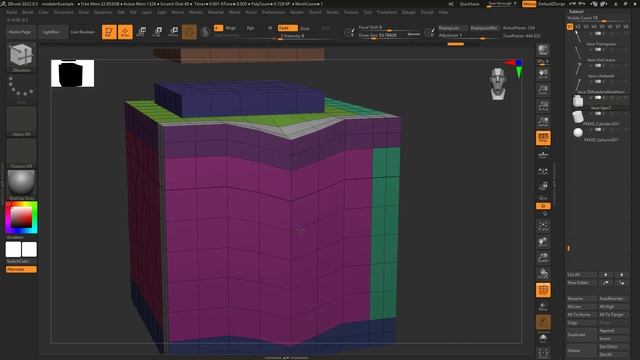
Task: Select the Scale transform icon
Action: tap(157, 32)
